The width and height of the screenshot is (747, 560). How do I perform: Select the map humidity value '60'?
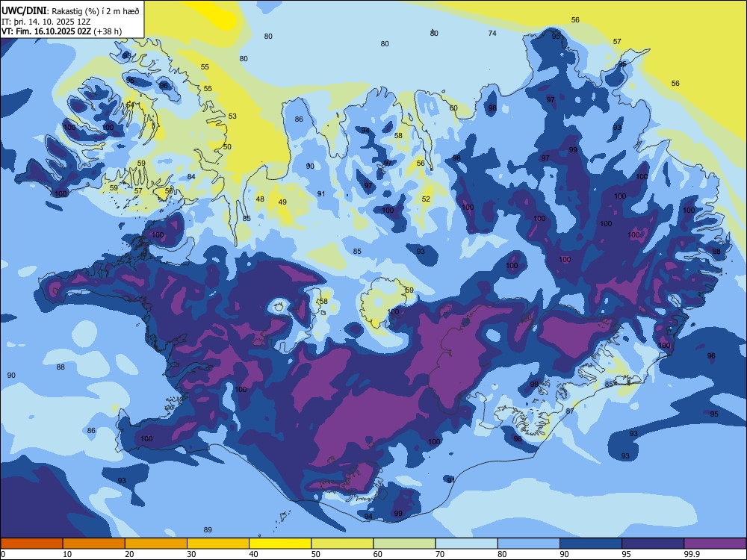click(453, 108)
